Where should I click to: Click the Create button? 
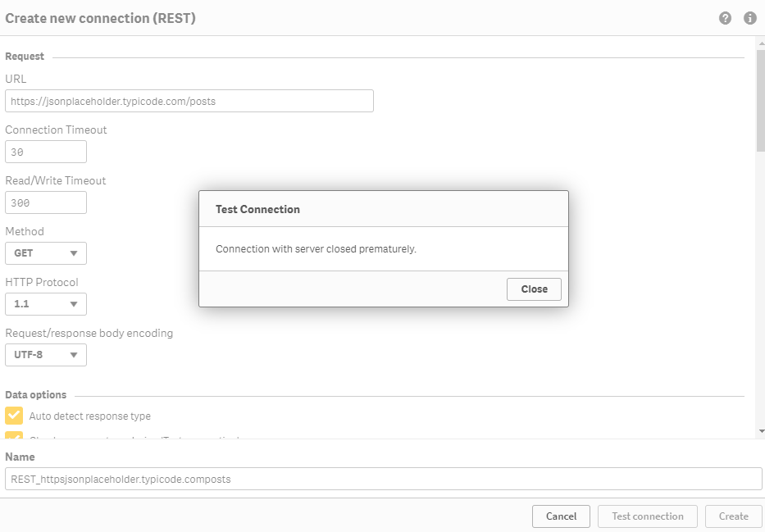point(733,516)
